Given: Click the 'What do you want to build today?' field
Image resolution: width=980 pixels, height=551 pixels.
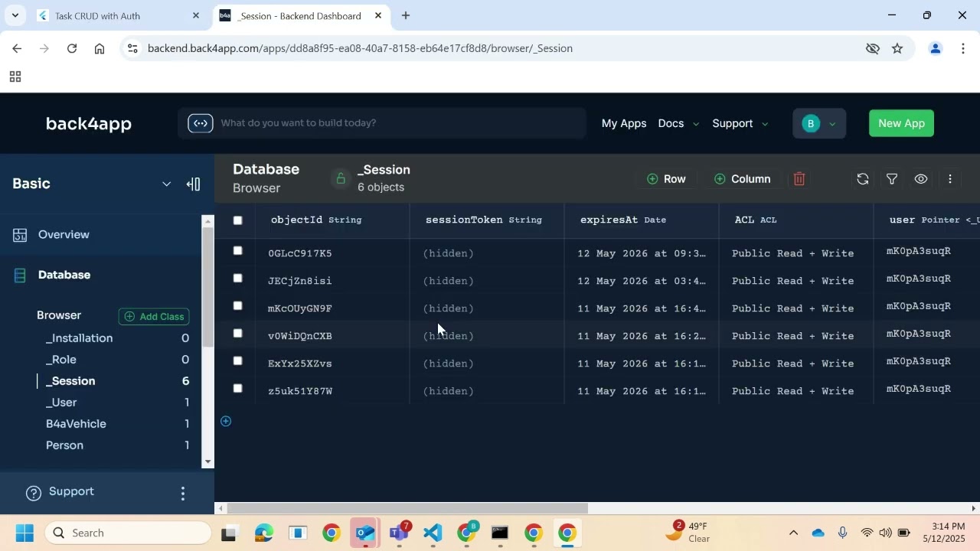Looking at the screenshot, I should coord(383,123).
